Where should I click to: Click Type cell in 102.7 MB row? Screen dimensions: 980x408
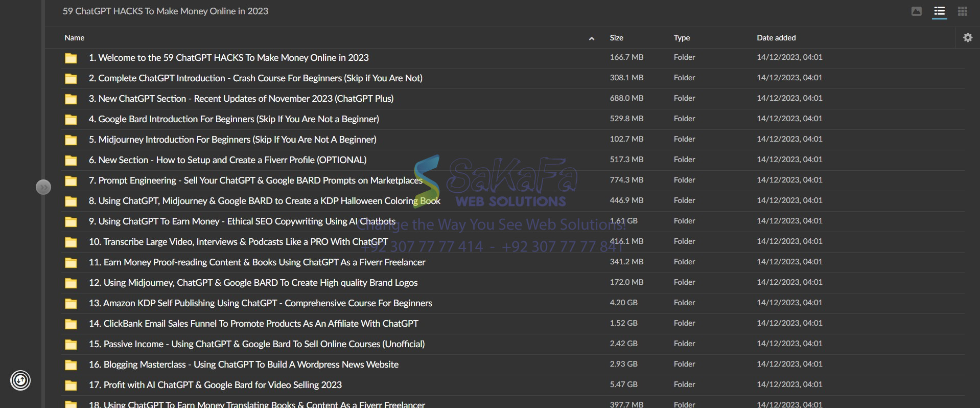point(684,139)
